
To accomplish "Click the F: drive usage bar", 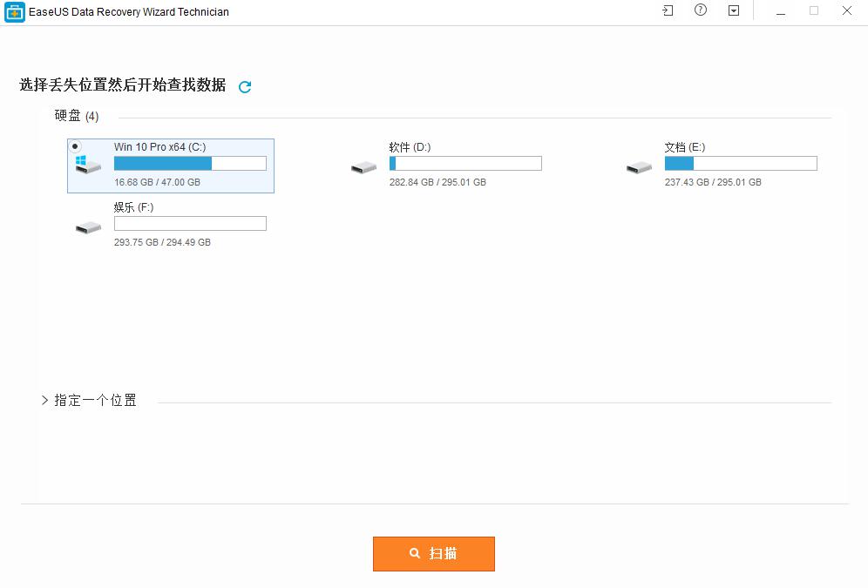I will [190, 224].
